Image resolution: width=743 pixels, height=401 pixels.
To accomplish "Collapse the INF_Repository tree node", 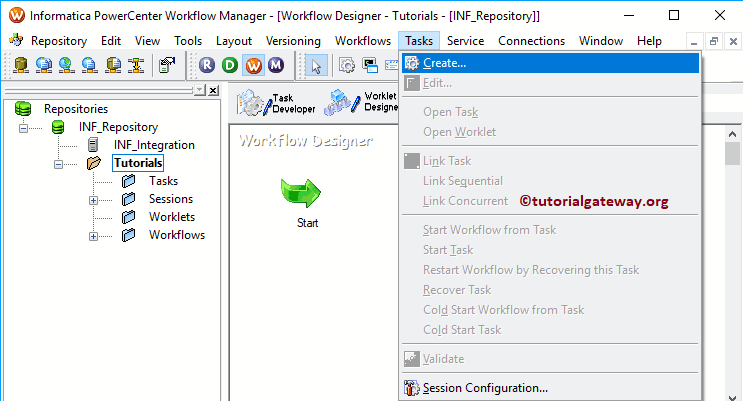I will 23,128.
